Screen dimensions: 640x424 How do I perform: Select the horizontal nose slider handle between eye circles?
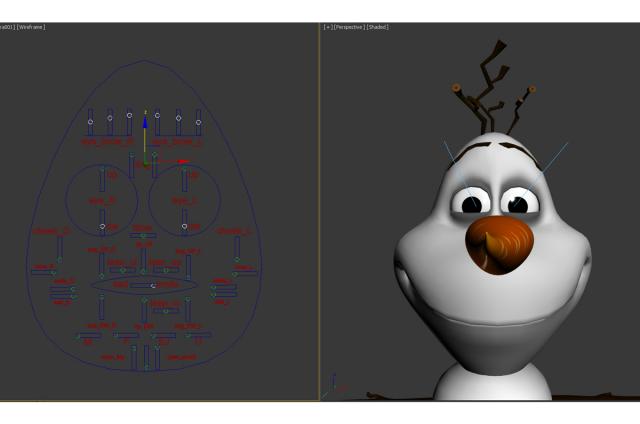[143, 236]
